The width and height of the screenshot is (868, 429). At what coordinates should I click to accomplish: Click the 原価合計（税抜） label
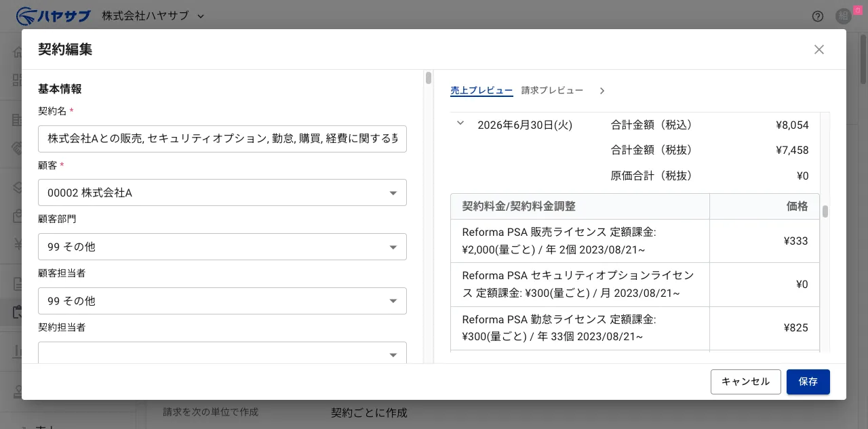coord(654,176)
